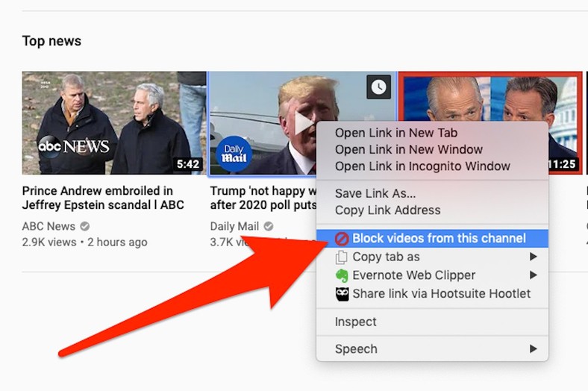
Task: Click the Copy tab as page icon
Action: (341, 257)
